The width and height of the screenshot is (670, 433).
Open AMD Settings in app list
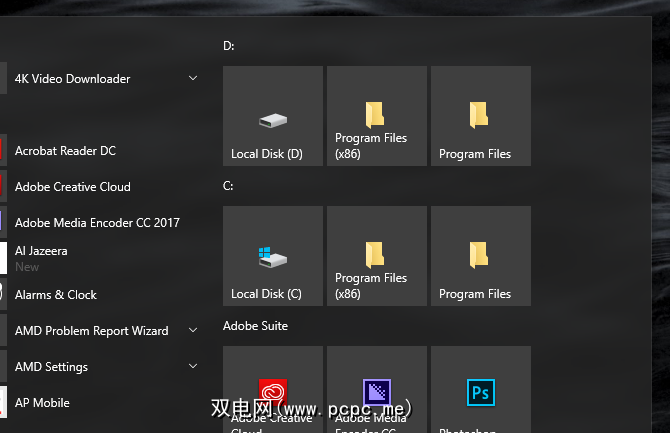103,366
